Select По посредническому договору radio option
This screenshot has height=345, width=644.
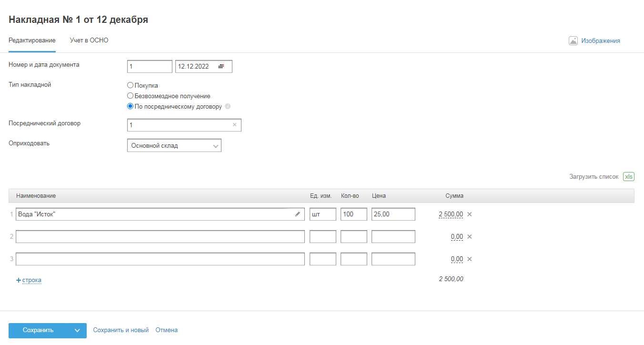pos(130,106)
